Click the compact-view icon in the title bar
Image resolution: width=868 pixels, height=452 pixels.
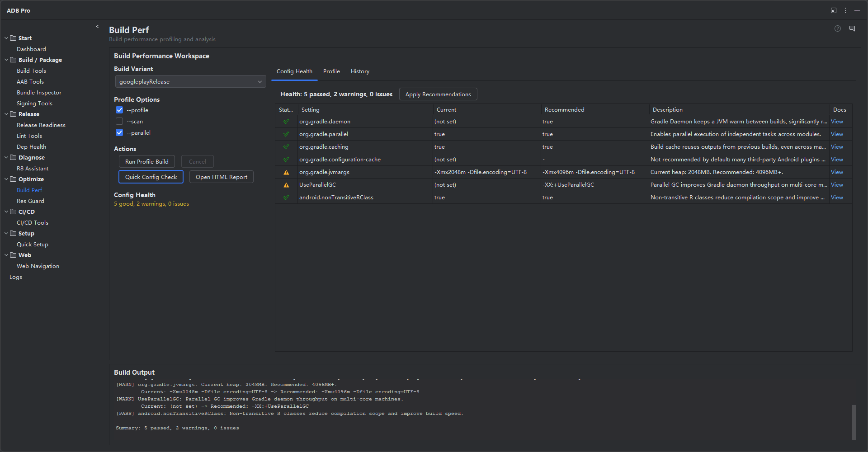(x=834, y=10)
